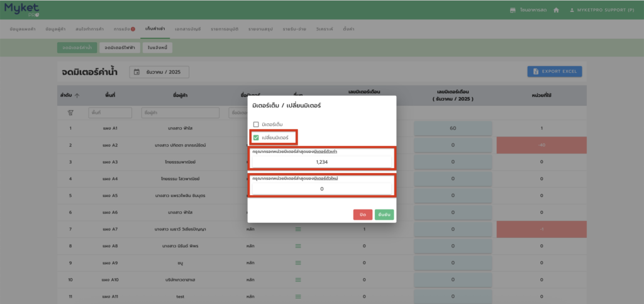Open the hamburger menu icon in row 7
Screen dimensions: 644x304
pyautogui.click(x=298, y=229)
